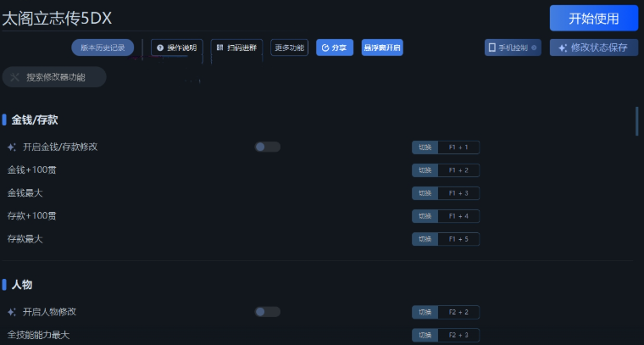Edit the F1 + 2 hotkey field

click(458, 170)
